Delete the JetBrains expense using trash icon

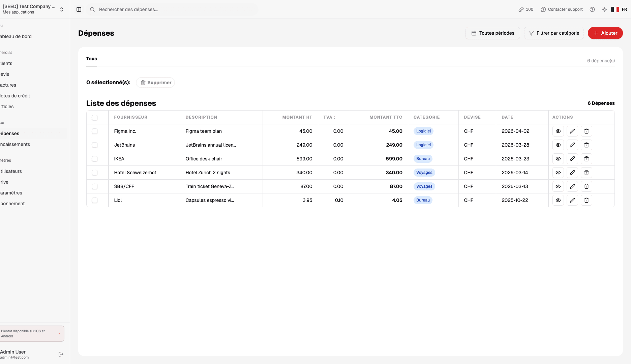click(587, 145)
